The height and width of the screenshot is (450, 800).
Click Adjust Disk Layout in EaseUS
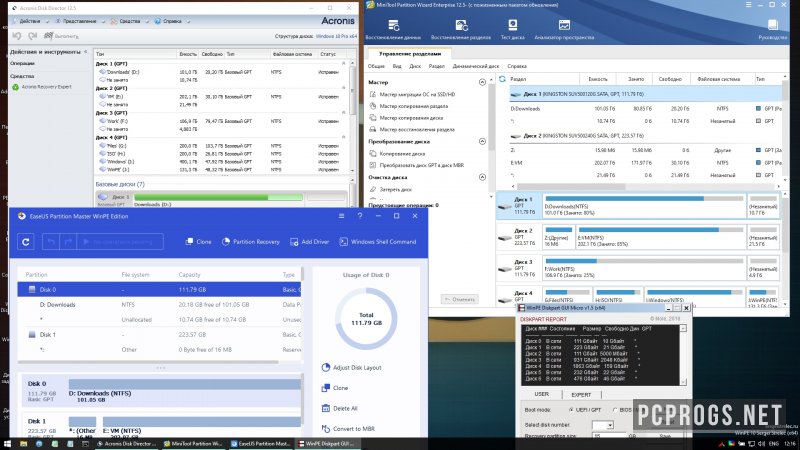352,367
